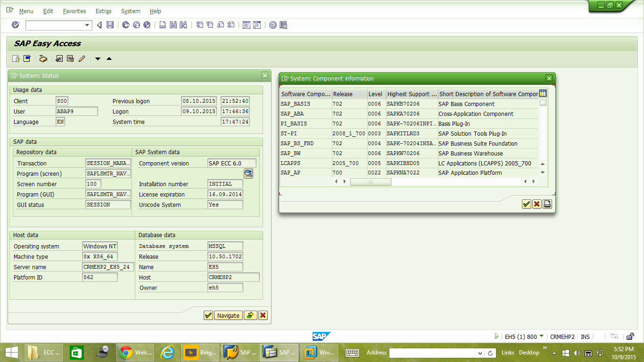Click the Find Next binoculars icon
The image size is (644, 362).
click(183, 25)
